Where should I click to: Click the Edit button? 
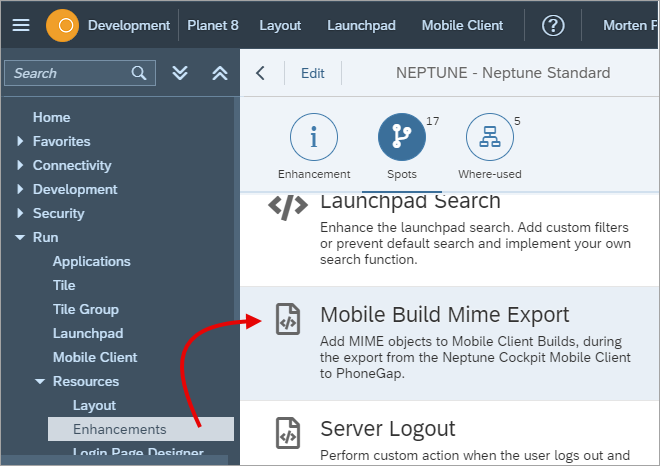[x=313, y=73]
